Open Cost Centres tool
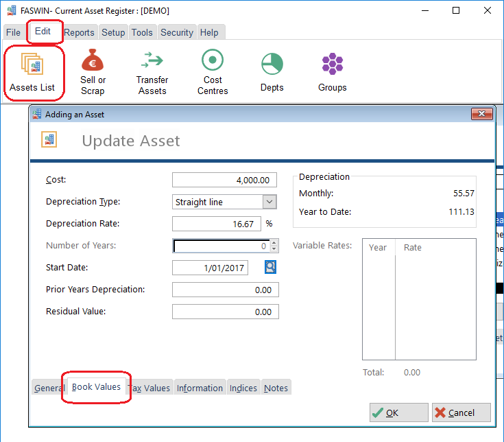The height and width of the screenshot is (442, 504). coord(213,72)
